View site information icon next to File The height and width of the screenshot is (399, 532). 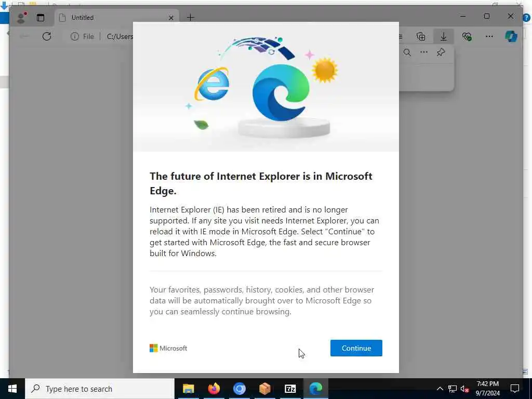coord(75,36)
